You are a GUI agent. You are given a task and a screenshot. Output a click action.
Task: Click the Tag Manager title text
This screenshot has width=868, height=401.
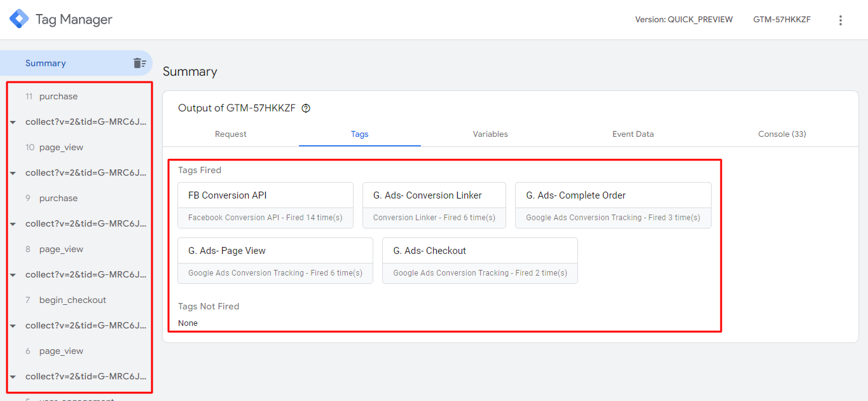[74, 20]
